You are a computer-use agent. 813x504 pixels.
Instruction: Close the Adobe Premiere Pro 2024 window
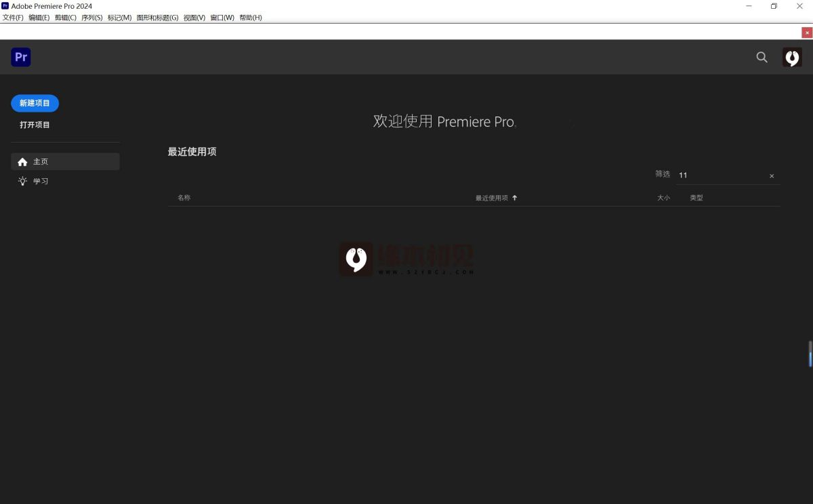click(x=799, y=6)
